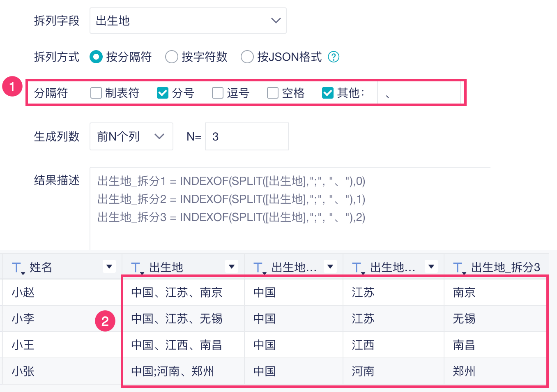Open header dropdown of the column listing only 中国
Viewport: 557px width, 392px height.
click(330, 267)
